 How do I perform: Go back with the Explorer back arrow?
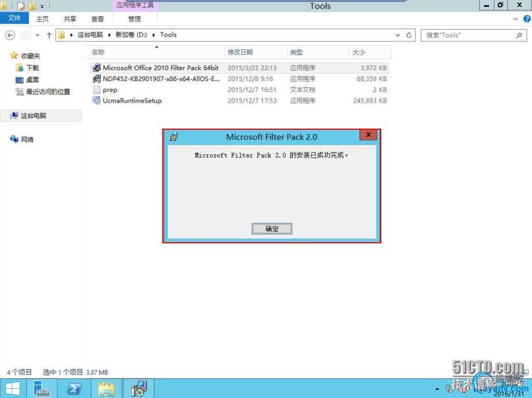(x=10, y=35)
